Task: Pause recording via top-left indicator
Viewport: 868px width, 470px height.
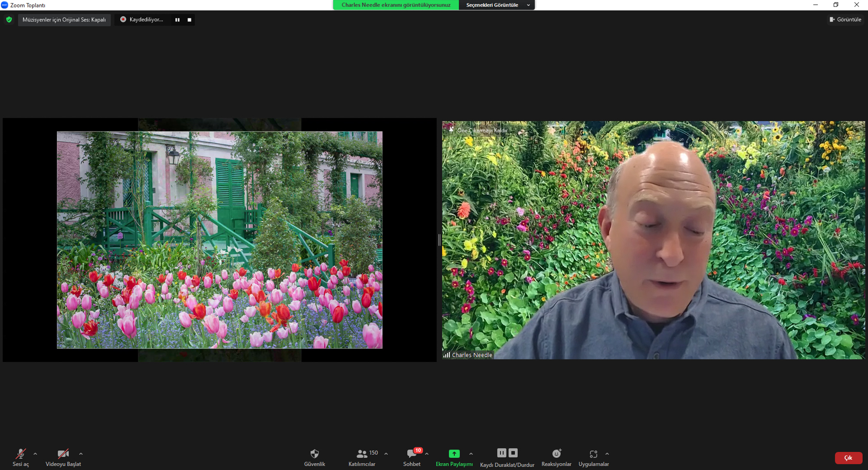Action: click(x=177, y=20)
